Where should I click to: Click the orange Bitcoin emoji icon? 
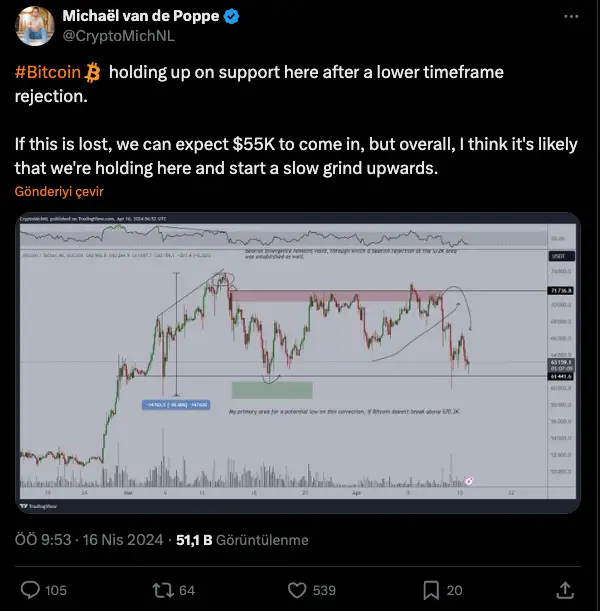(93, 73)
